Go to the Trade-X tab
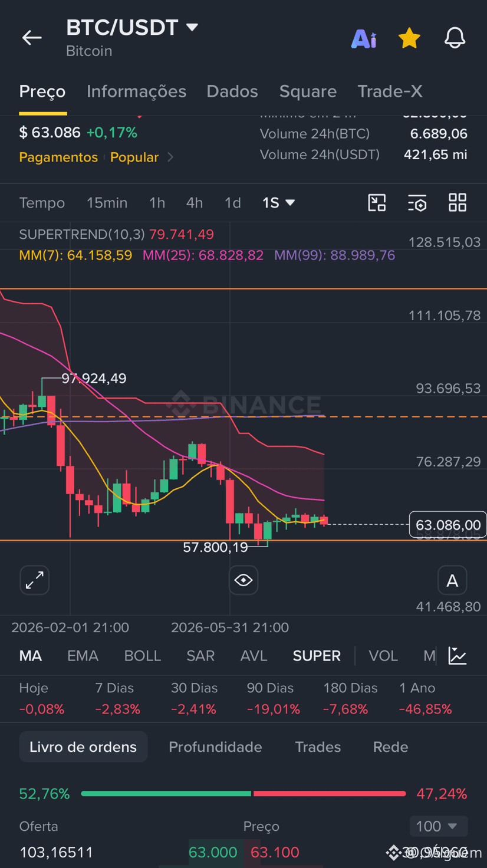This screenshot has width=487, height=868. 390,91
